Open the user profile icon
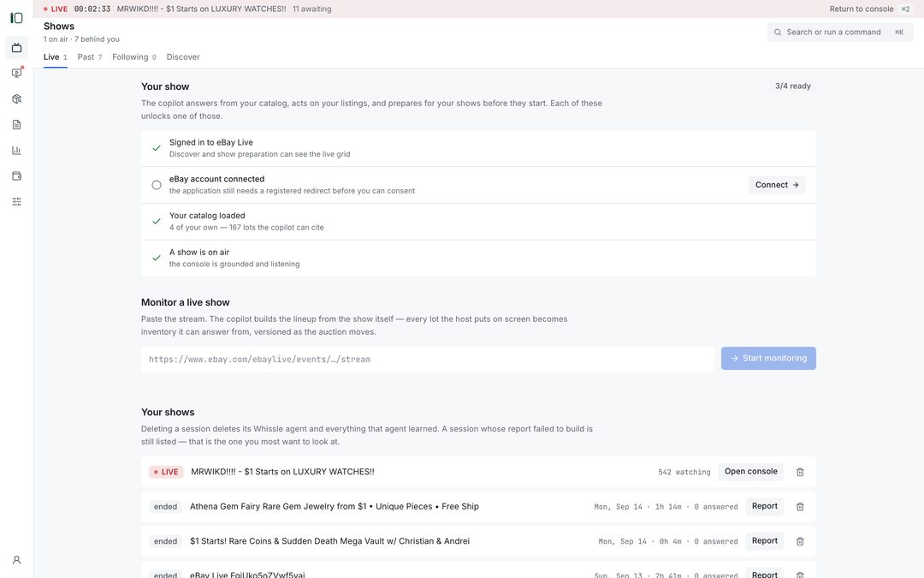The width and height of the screenshot is (924, 578). click(x=16, y=560)
